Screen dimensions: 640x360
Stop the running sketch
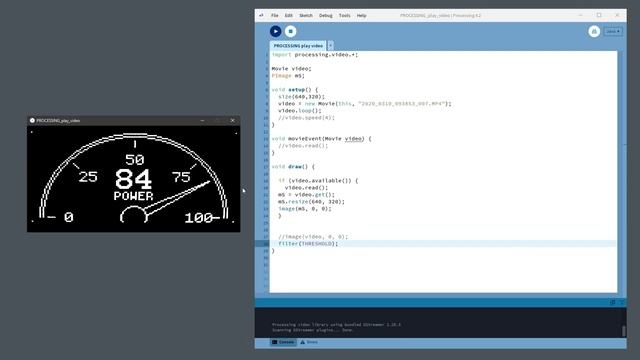pyautogui.click(x=291, y=31)
